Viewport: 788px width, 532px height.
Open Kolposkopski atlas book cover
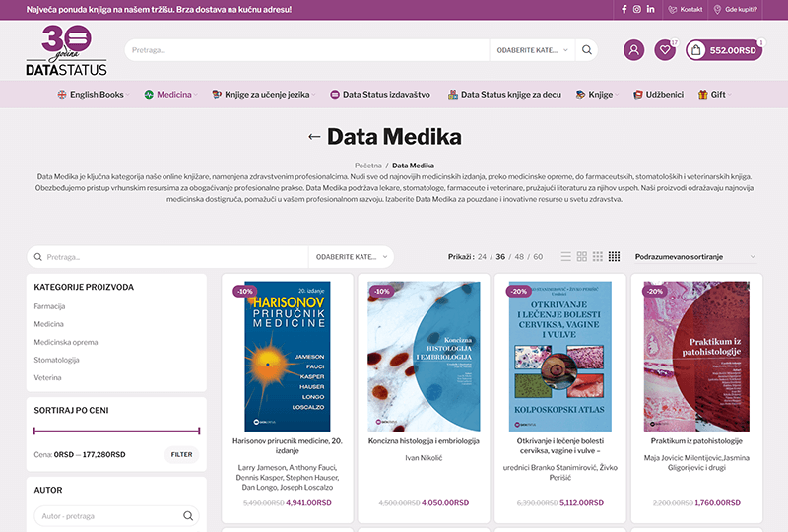coord(560,356)
